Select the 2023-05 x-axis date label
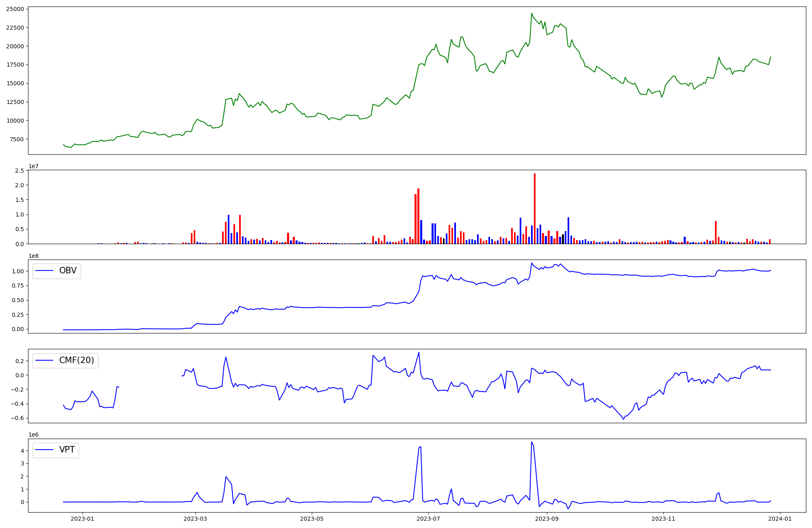 pos(312,519)
